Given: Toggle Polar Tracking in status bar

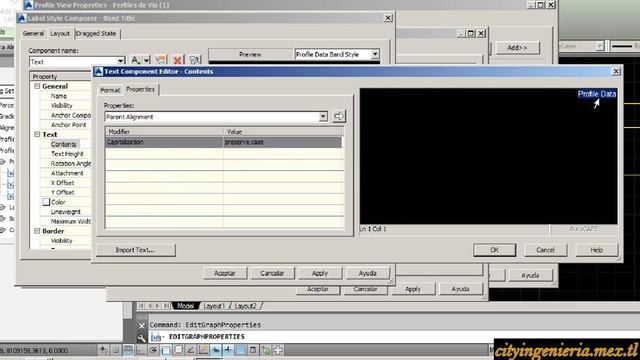Looking at the screenshot, I should tap(153, 350).
